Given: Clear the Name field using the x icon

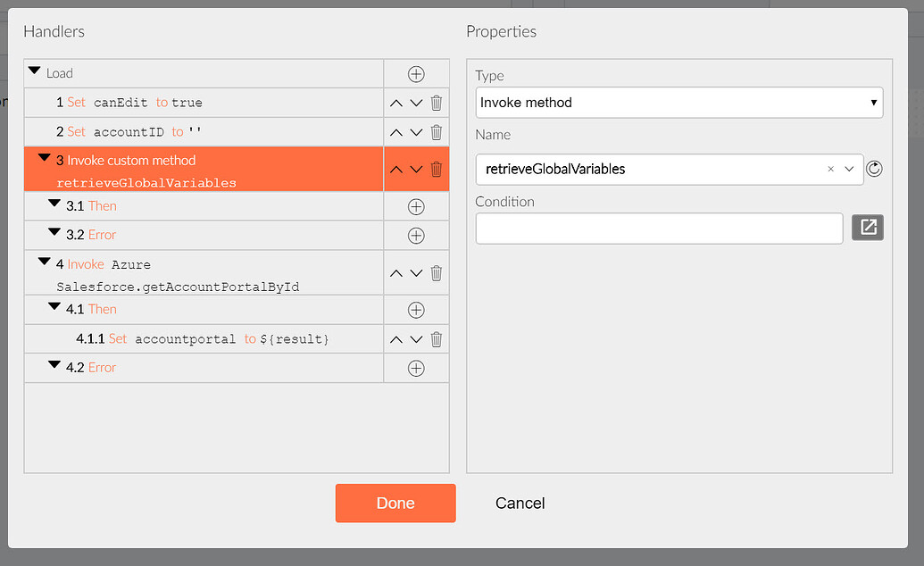Looking at the screenshot, I should [830, 169].
